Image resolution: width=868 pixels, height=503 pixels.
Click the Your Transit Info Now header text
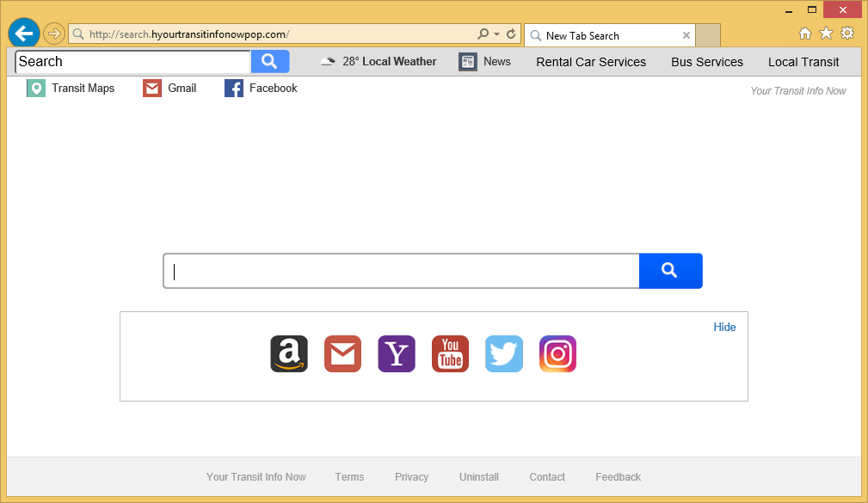click(x=797, y=91)
